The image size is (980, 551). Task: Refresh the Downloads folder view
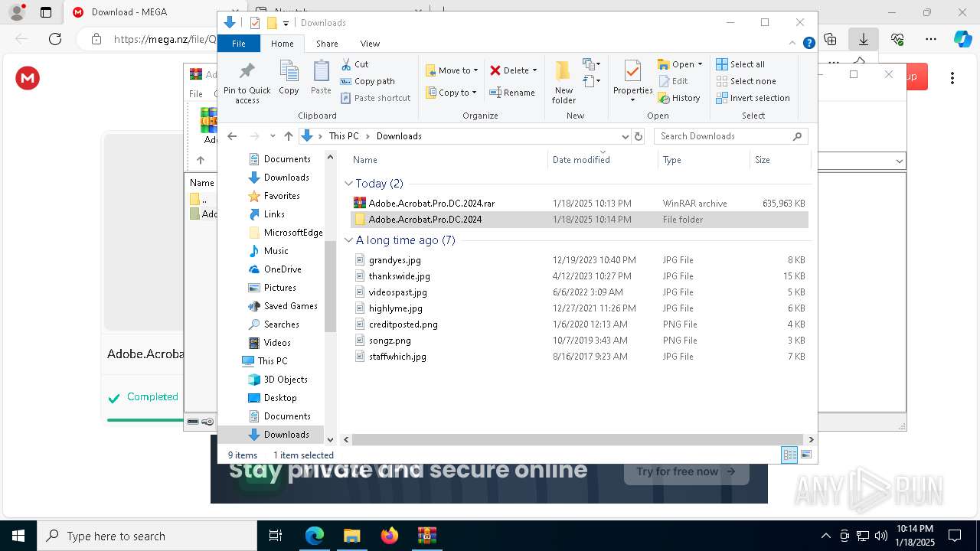point(639,136)
